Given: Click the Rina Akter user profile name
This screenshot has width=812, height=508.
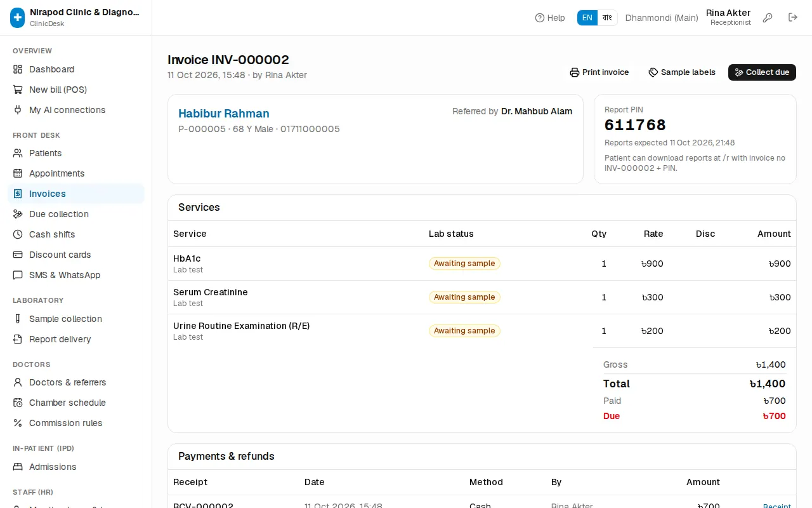Looking at the screenshot, I should pyautogui.click(x=728, y=13).
